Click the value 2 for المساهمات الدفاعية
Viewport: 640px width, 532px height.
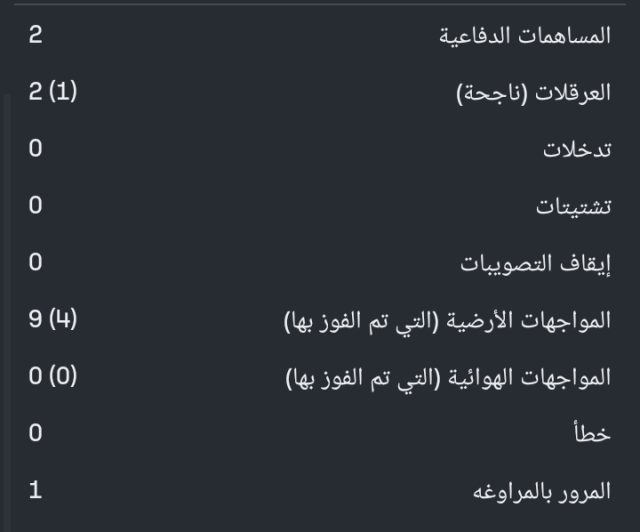(x=35, y=36)
